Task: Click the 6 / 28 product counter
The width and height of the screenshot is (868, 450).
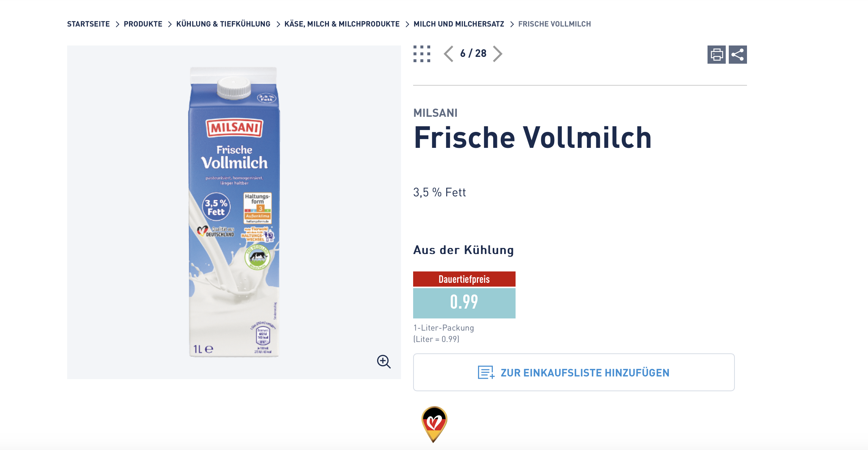Action: tap(473, 53)
